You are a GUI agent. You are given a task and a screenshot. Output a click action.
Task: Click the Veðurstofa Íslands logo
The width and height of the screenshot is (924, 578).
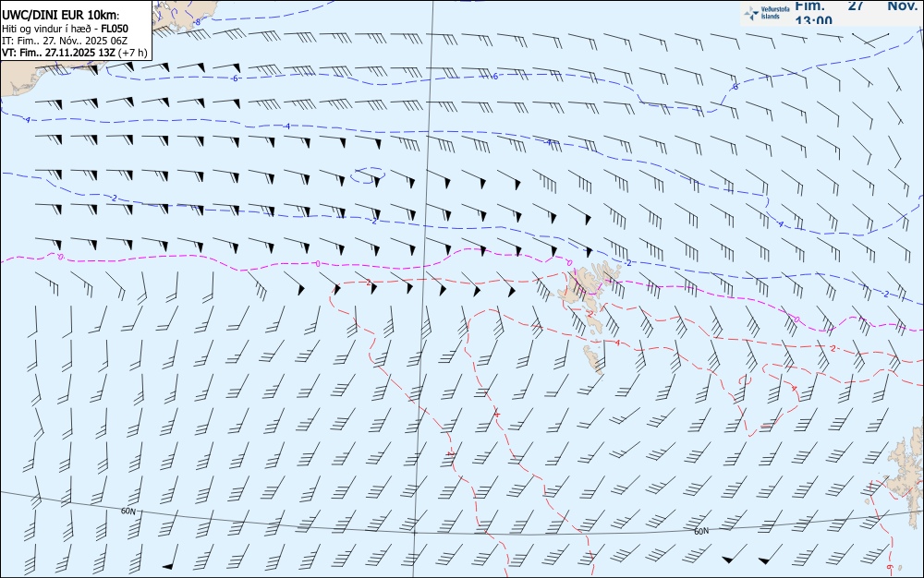[x=767, y=13]
